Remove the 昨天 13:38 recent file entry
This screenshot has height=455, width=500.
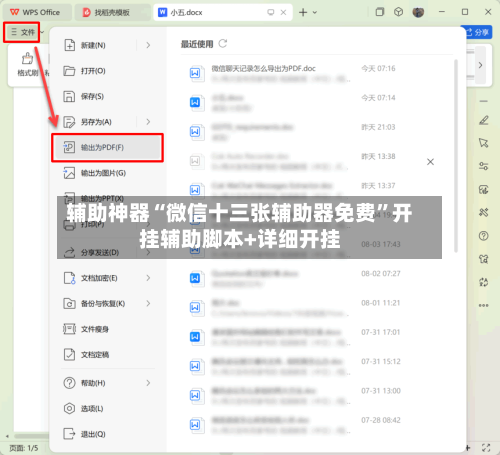(430, 162)
